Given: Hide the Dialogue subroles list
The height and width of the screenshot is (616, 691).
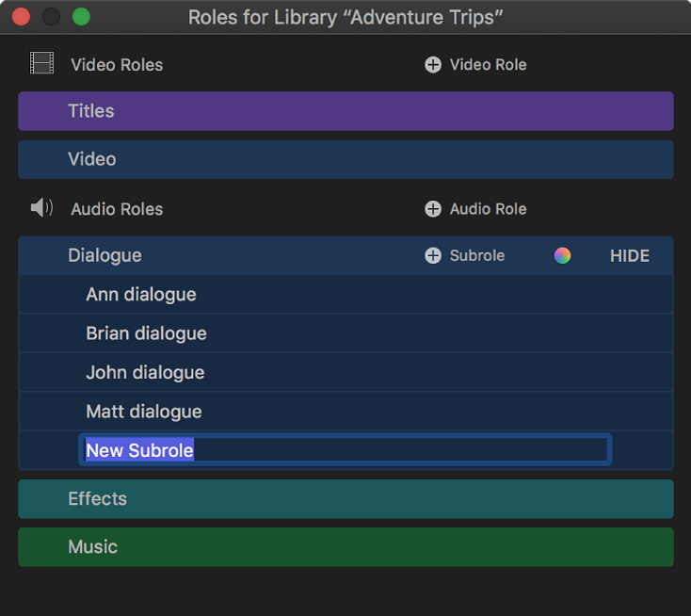Looking at the screenshot, I should coord(629,256).
